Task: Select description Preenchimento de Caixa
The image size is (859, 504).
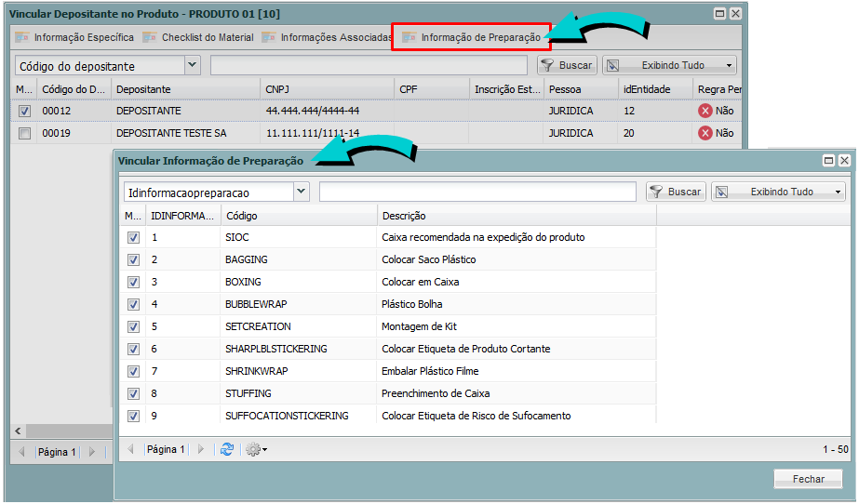Action: [436, 393]
